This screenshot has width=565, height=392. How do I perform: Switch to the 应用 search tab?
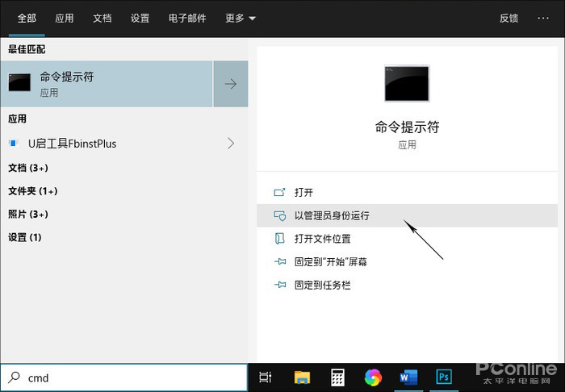(64, 18)
